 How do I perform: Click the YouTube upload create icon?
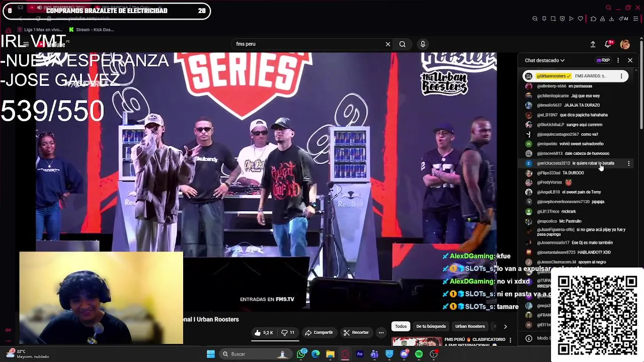593,44
